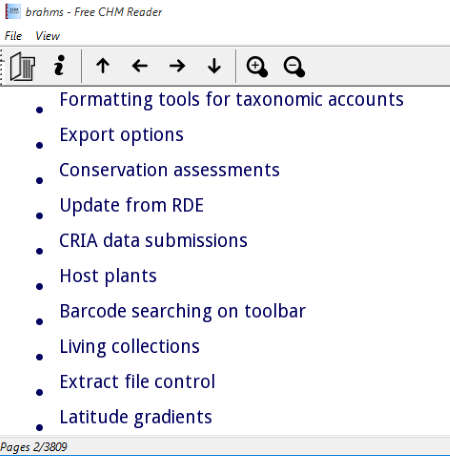Go back with the left arrow icon

point(140,66)
